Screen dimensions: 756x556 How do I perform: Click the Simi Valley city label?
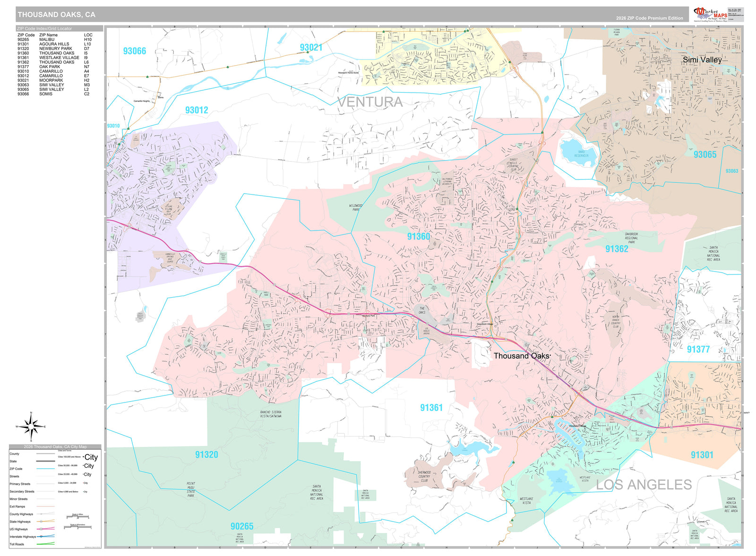tap(702, 60)
